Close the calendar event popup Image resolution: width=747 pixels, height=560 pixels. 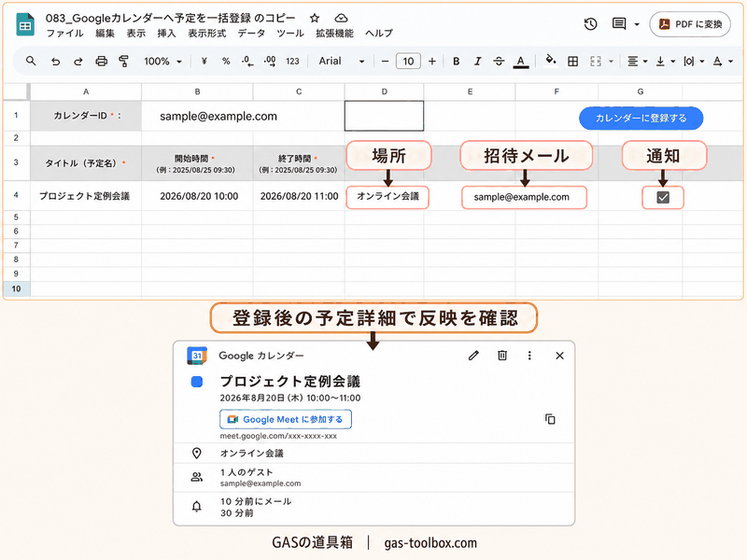pyautogui.click(x=559, y=356)
